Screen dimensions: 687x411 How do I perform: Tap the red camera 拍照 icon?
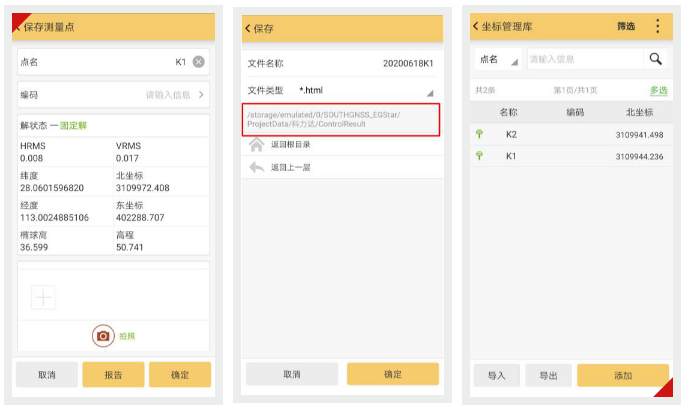[102, 336]
